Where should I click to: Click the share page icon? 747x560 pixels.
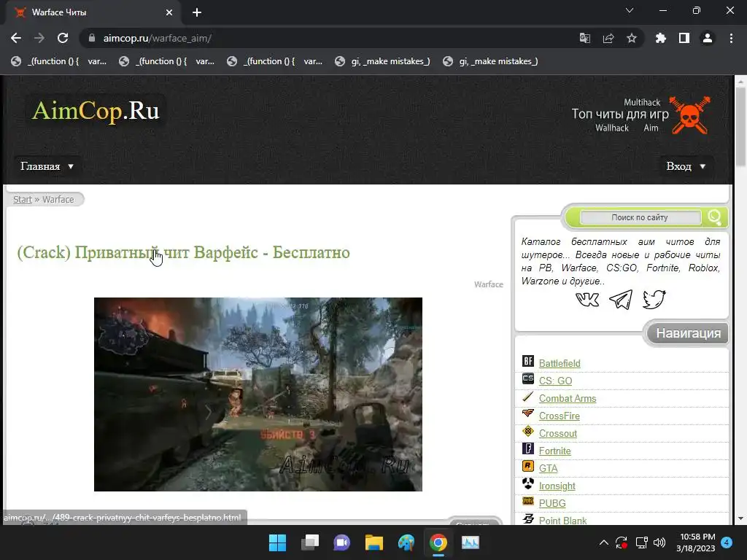coord(608,38)
